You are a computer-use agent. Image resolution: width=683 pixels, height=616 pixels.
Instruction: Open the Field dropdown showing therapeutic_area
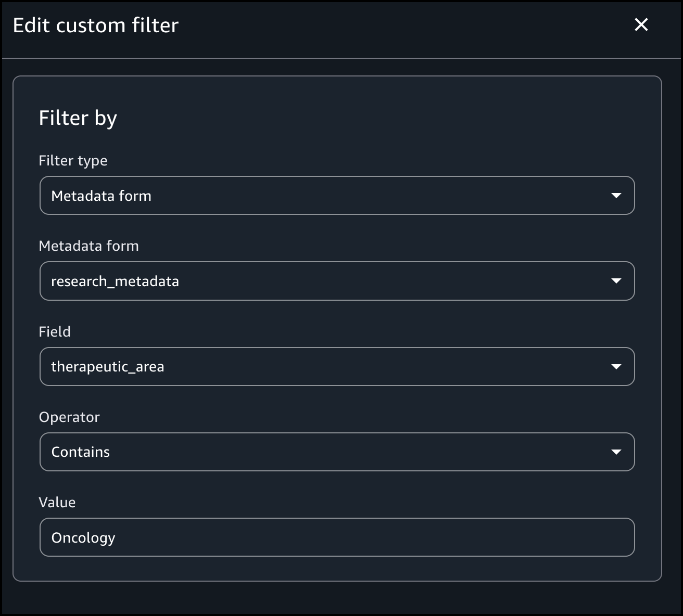coord(337,366)
